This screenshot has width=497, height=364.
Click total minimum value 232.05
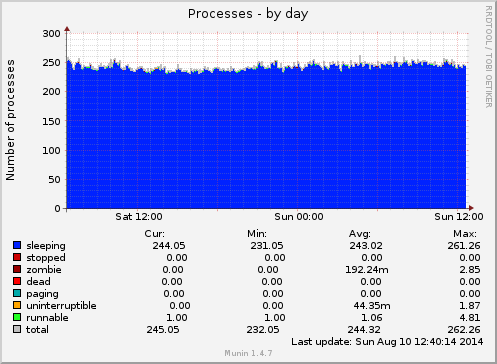pyautogui.click(x=263, y=330)
